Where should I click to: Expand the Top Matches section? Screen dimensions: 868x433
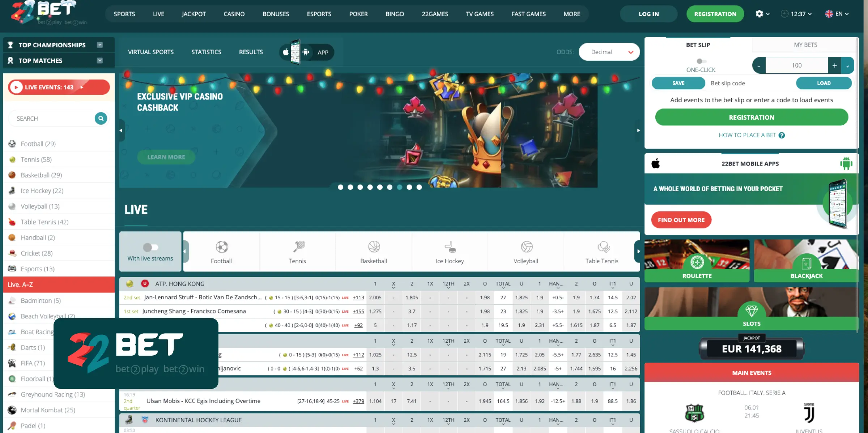click(99, 60)
